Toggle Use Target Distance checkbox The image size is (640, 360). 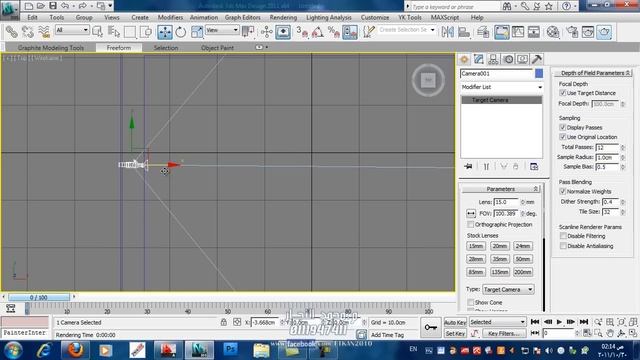click(x=562, y=93)
